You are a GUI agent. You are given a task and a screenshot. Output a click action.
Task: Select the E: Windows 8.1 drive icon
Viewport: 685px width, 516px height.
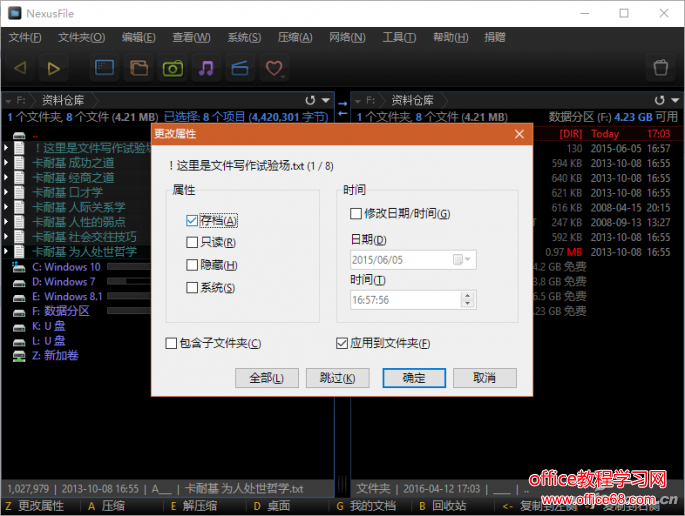[x=19, y=297]
